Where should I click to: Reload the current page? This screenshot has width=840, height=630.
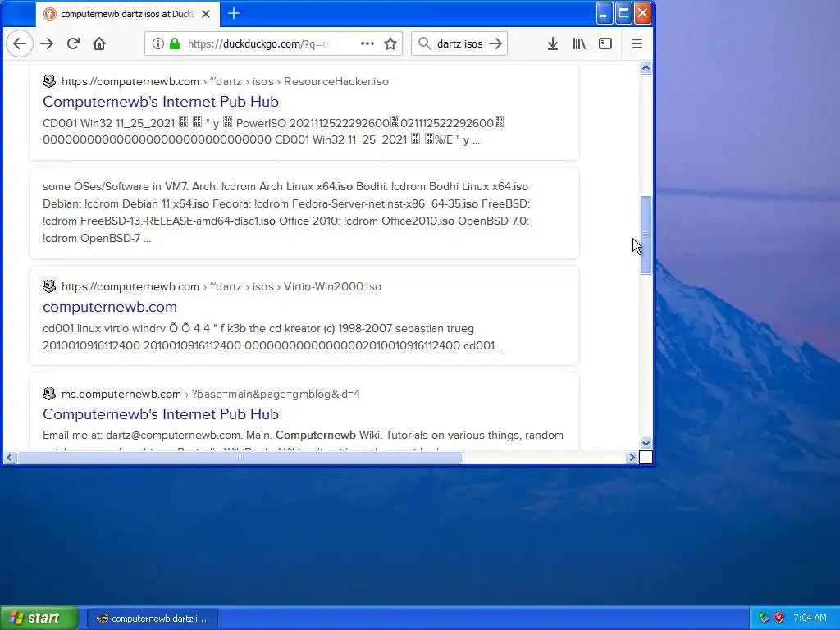coord(73,44)
